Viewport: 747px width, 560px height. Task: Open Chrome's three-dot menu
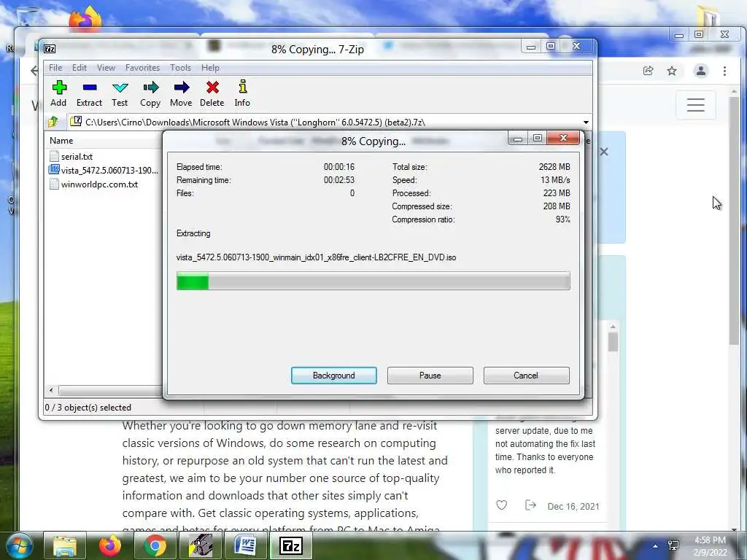click(724, 71)
